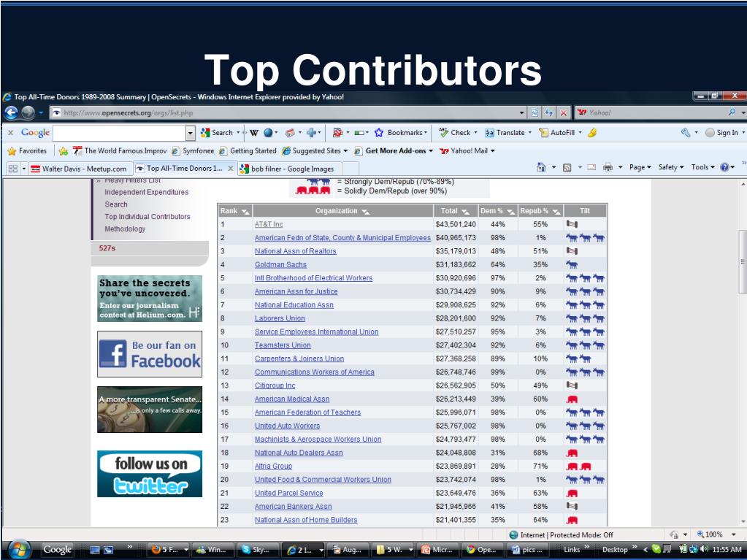The image size is (747, 560).
Task: Open Symfonee favorites bar link
Action: click(193, 151)
